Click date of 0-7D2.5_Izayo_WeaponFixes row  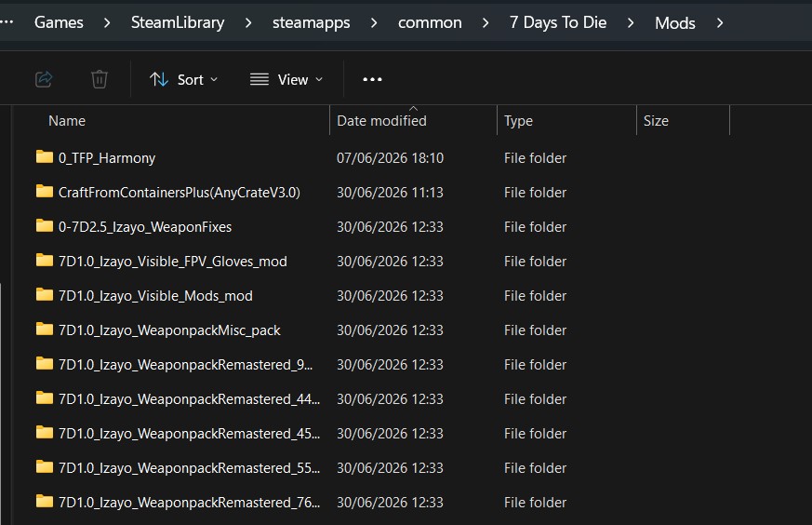point(390,227)
